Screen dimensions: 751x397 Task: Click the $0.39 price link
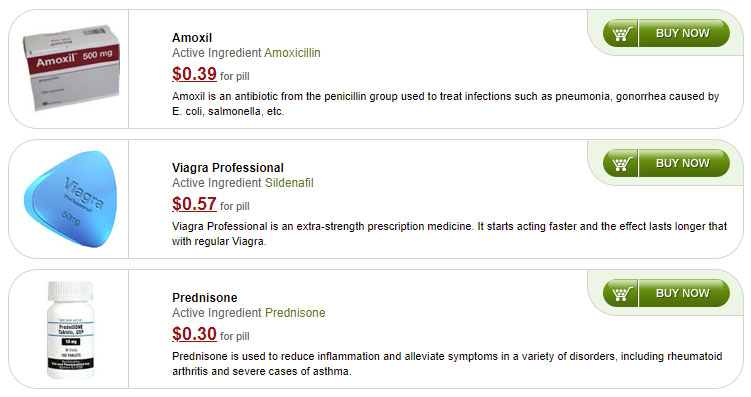click(194, 74)
